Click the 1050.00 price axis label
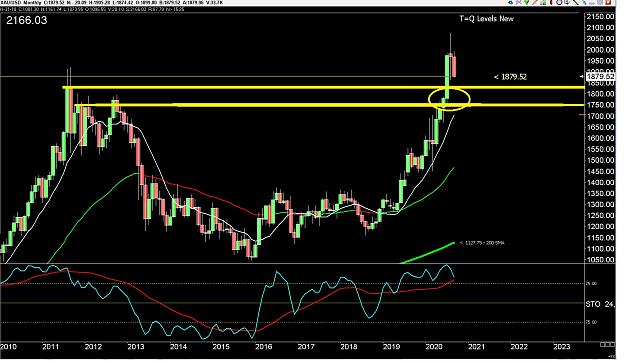Viewport: 625px width, 362px height. tap(600, 260)
